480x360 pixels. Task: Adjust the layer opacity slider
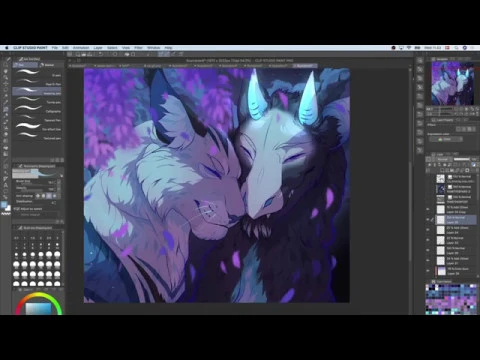(462, 159)
